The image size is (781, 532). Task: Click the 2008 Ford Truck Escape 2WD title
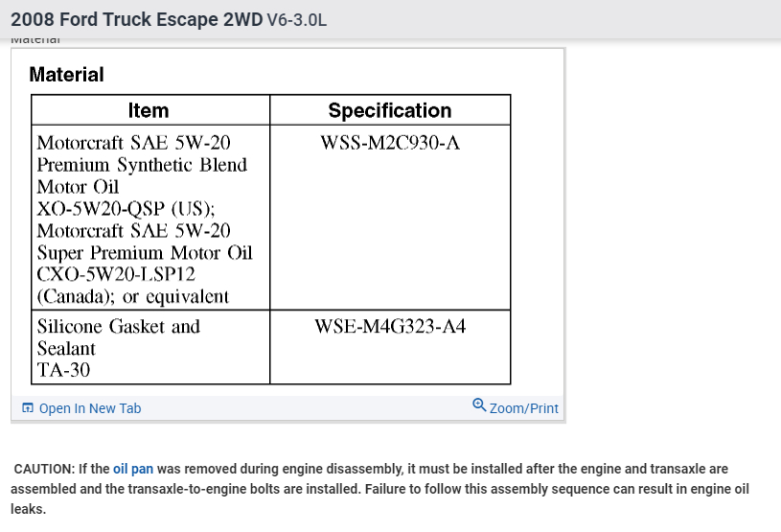(136, 19)
